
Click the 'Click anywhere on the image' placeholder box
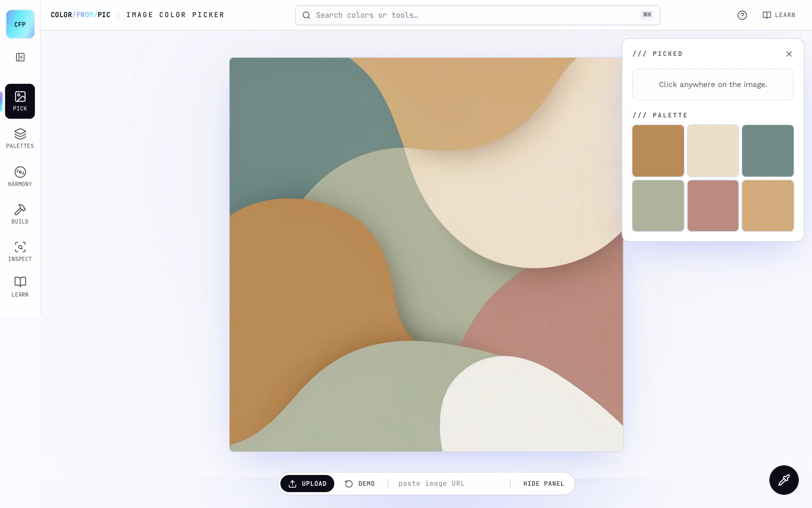point(713,85)
